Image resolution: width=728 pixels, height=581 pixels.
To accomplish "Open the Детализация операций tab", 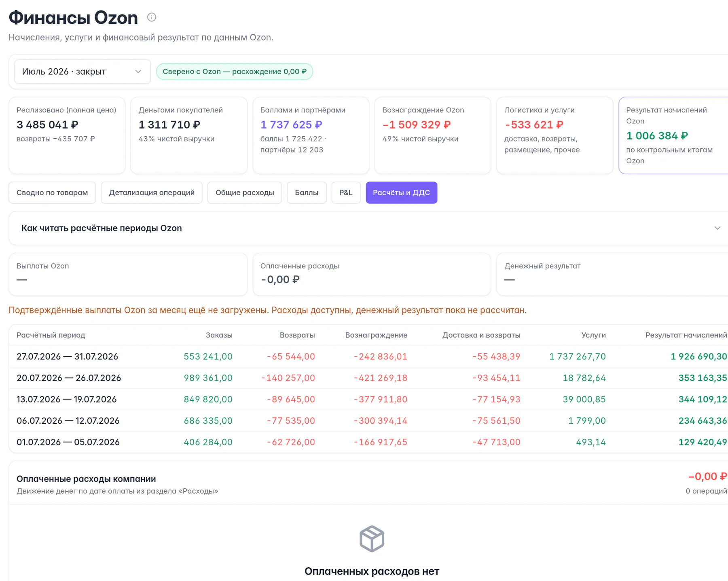I will pos(152,192).
